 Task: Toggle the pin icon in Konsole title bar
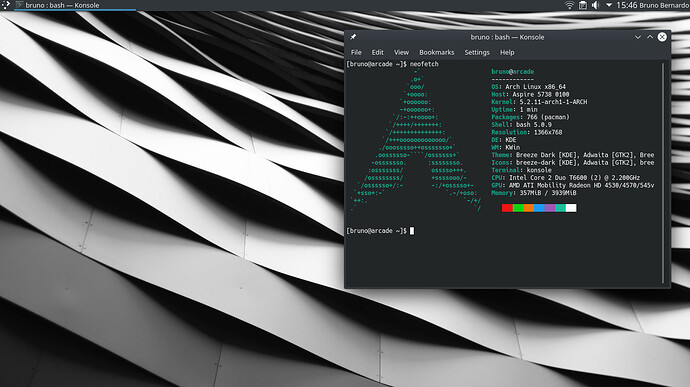tap(353, 37)
